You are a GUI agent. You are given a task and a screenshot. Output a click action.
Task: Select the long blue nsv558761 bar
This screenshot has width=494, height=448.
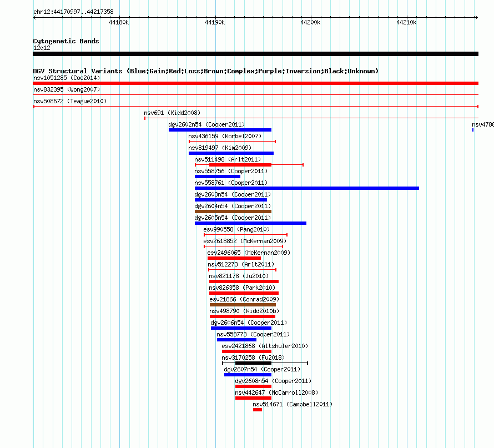pos(307,188)
